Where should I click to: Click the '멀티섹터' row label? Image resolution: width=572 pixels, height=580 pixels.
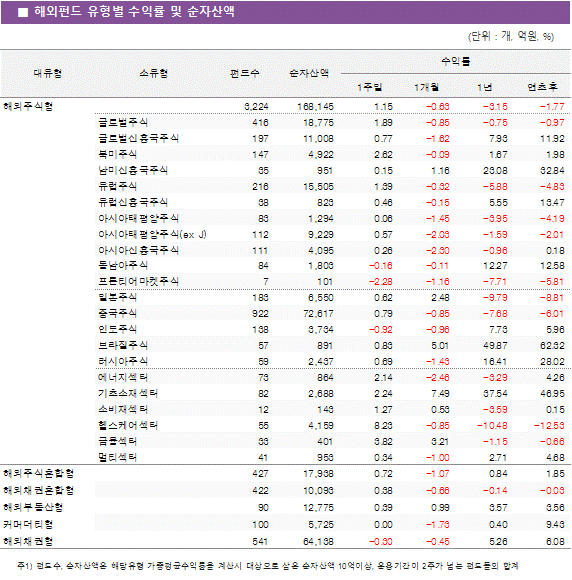(117, 457)
